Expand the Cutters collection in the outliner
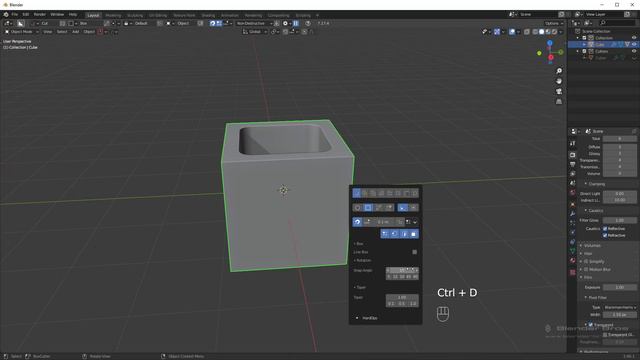640x360 pixels. [x=578, y=51]
